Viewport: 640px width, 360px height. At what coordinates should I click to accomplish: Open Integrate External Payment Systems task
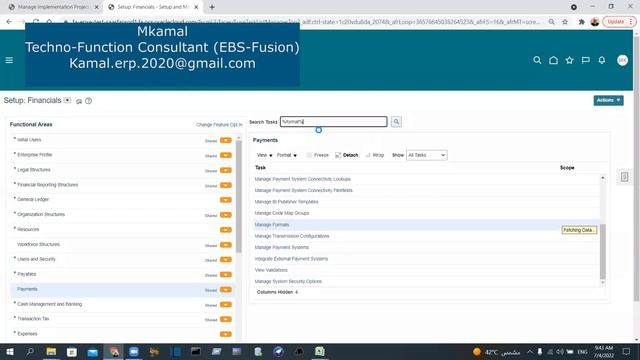point(291,259)
